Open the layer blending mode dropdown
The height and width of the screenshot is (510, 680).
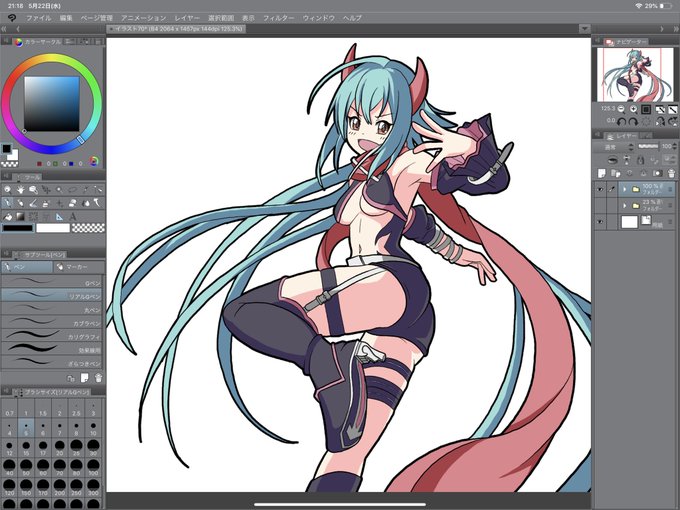coord(615,147)
